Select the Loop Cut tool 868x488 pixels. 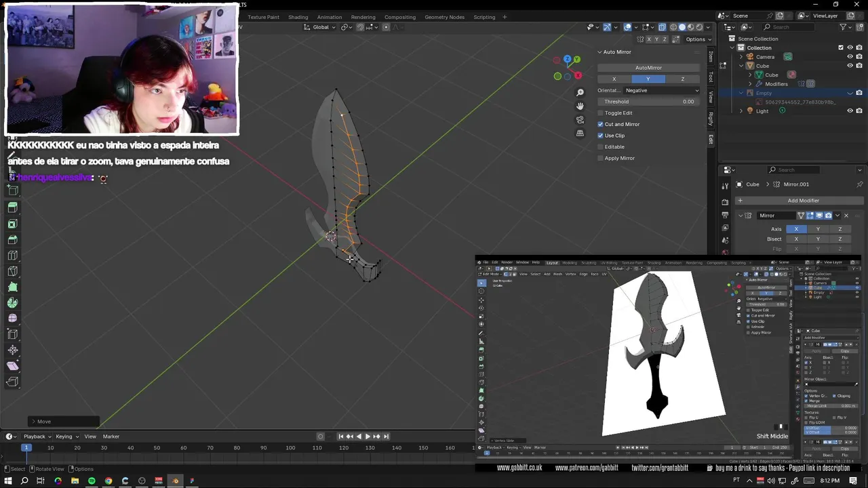coord(12,256)
